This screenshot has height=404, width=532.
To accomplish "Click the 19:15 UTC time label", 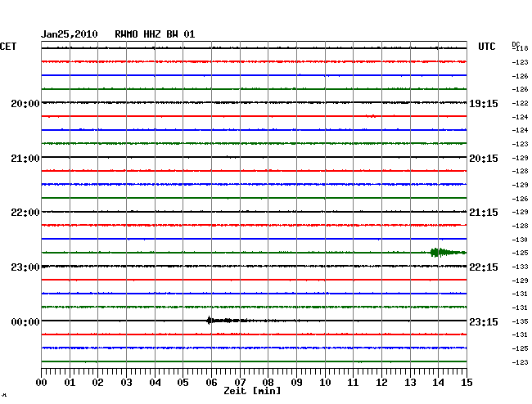I will click(x=484, y=103).
